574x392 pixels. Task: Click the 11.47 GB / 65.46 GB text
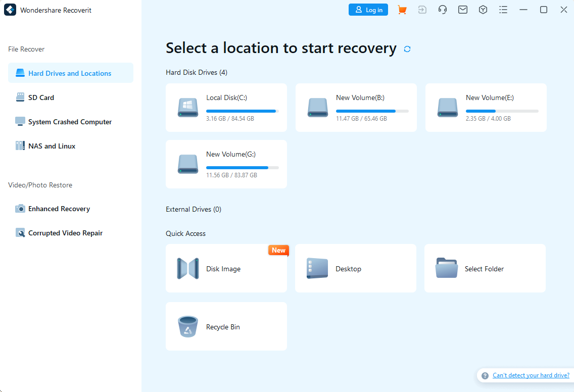coord(361,119)
